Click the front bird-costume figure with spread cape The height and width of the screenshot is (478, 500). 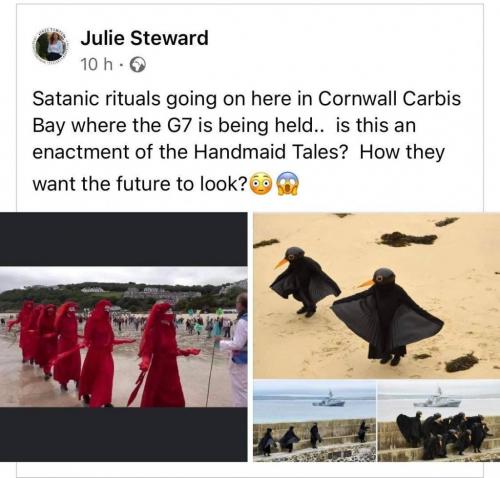387,316
